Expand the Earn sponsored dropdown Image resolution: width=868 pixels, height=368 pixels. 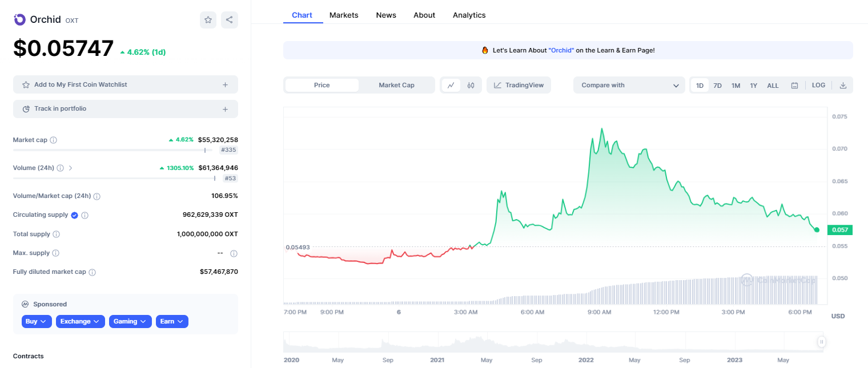point(172,322)
